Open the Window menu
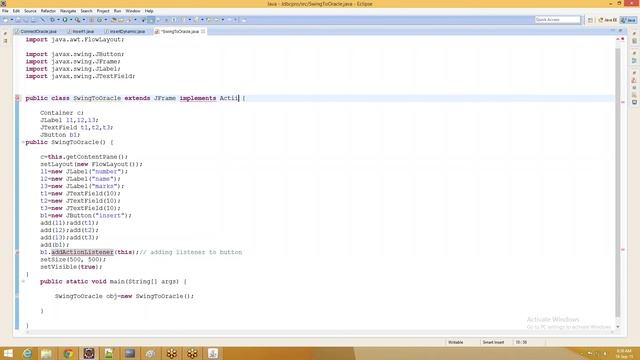640x360 pixels. [x=133, y=11]
